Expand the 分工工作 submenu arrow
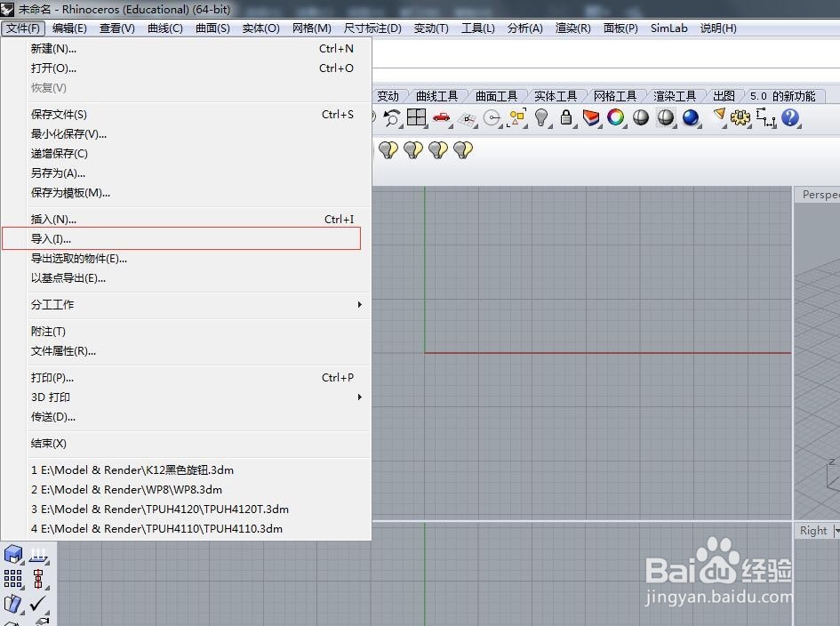This screenshot has width=840, height=626. pos(359,304)
